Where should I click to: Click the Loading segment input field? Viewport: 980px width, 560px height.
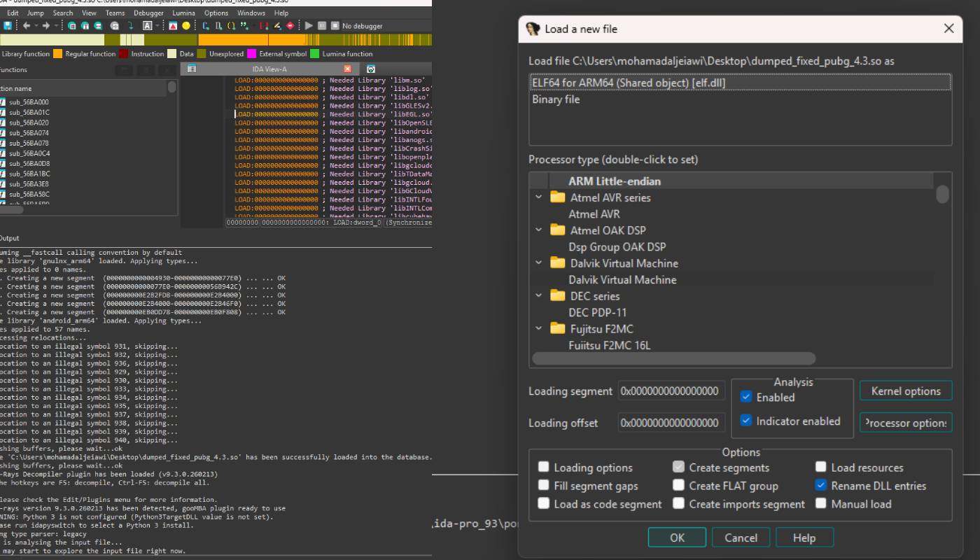(670, 391)
